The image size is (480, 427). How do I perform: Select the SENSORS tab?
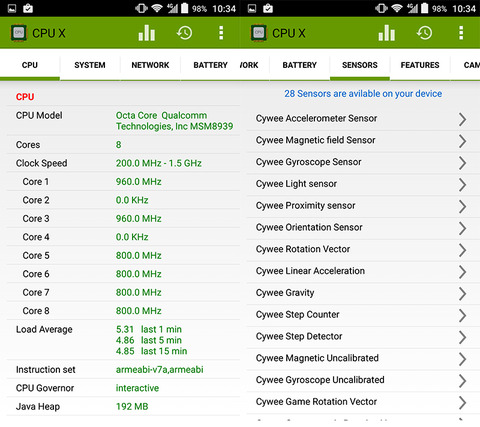tap(360, 65)
